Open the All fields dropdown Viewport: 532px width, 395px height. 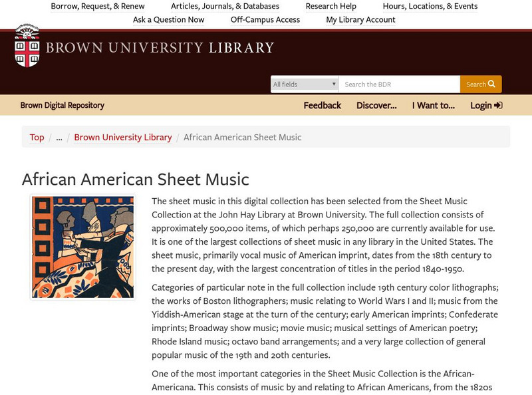305,84
